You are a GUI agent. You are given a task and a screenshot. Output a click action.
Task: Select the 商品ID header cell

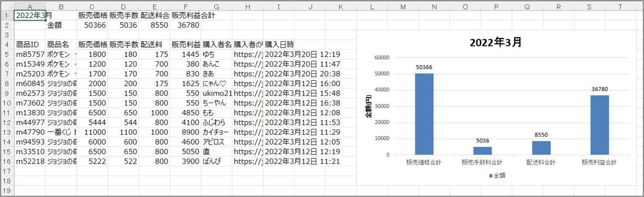click(x=30, y=44)
